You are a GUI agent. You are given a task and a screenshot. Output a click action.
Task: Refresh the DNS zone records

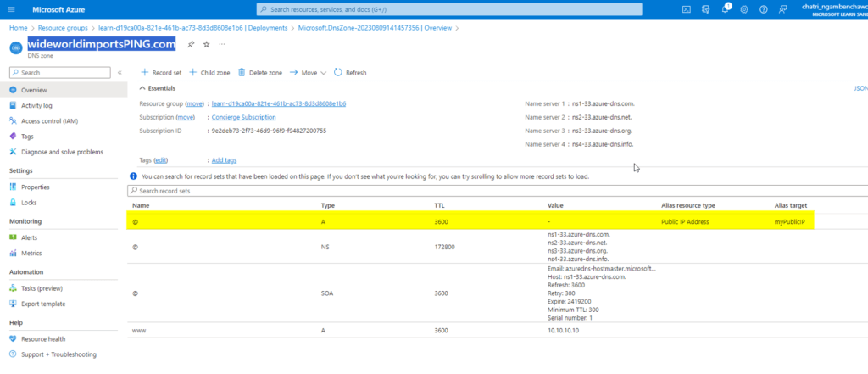coord(350,73)
